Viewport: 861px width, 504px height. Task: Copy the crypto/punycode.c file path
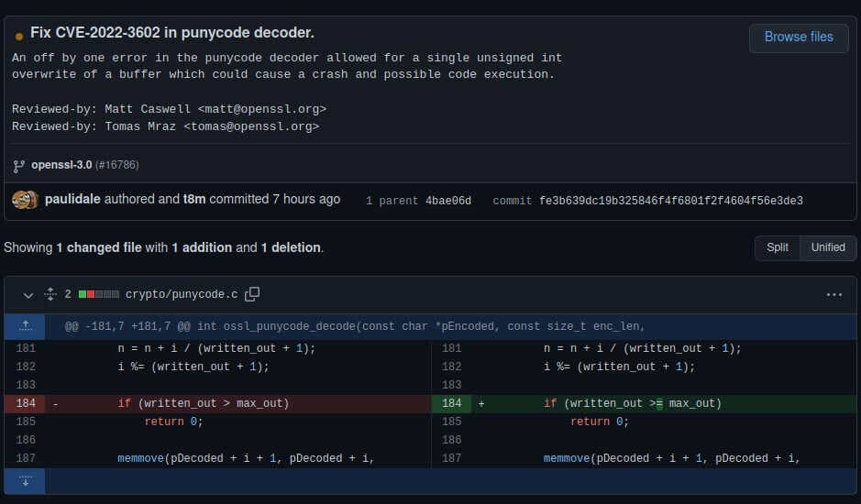tap(252, 294)
